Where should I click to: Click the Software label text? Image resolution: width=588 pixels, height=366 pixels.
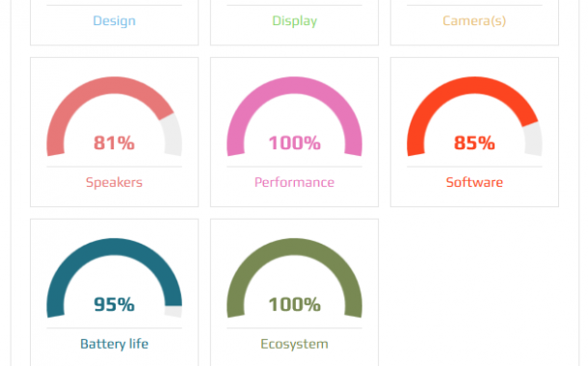474,182
